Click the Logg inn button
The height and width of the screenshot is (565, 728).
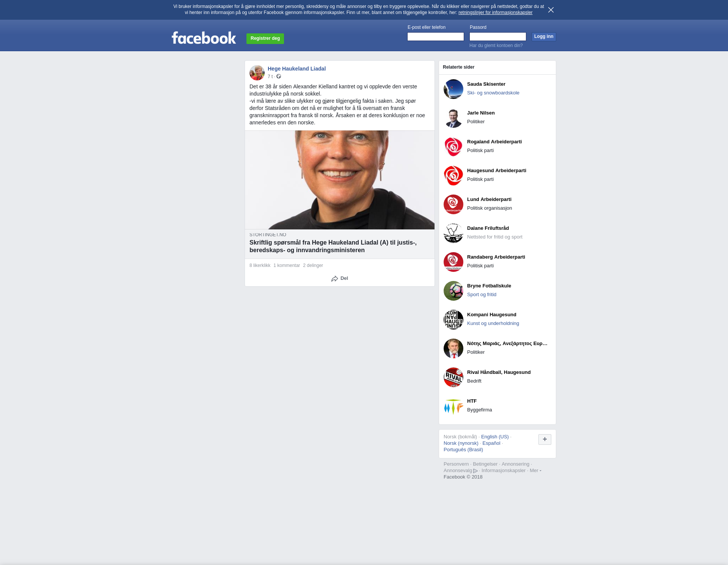[x=544, y=36]
